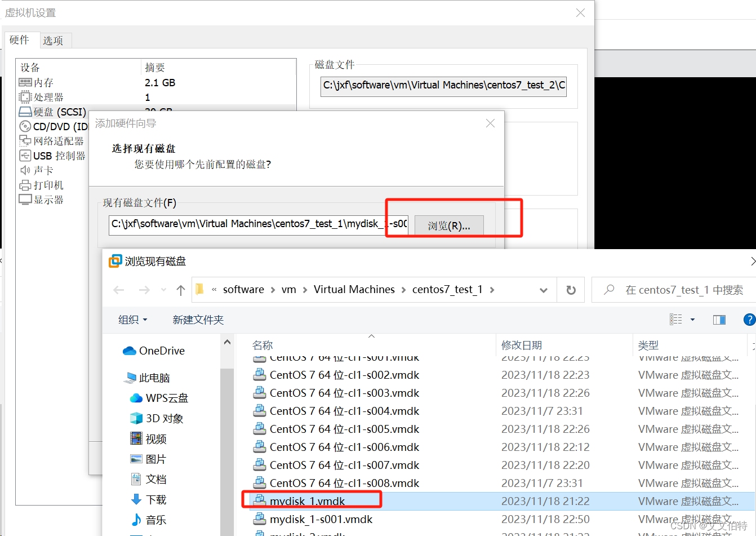Close the 添加硬件向导 wizard dialog
Screen dimensions: 756x536
tap(490, 123)
